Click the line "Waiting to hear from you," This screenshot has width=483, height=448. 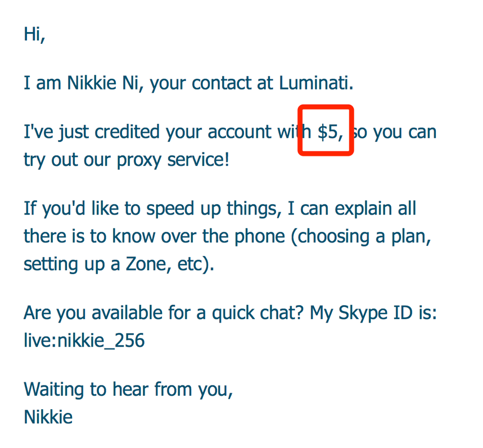(128, 389)
